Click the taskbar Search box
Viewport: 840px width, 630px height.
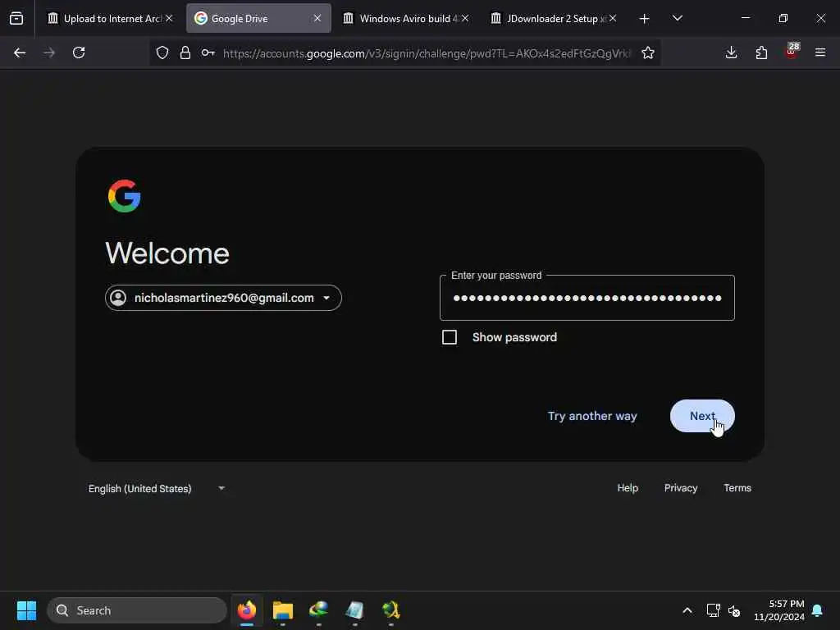pyautogui.click(x=137, y=610)
